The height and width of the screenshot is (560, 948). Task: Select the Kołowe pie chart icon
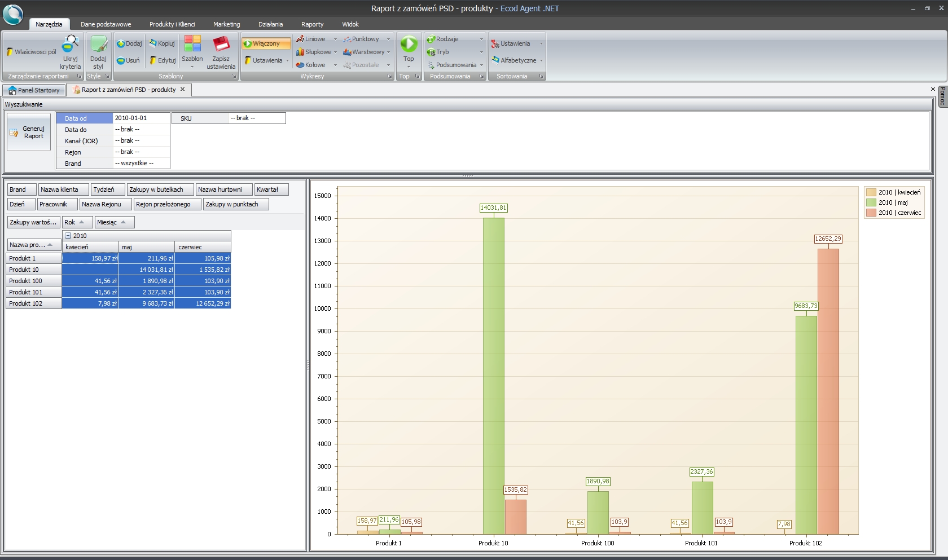(x=301, y=65)
